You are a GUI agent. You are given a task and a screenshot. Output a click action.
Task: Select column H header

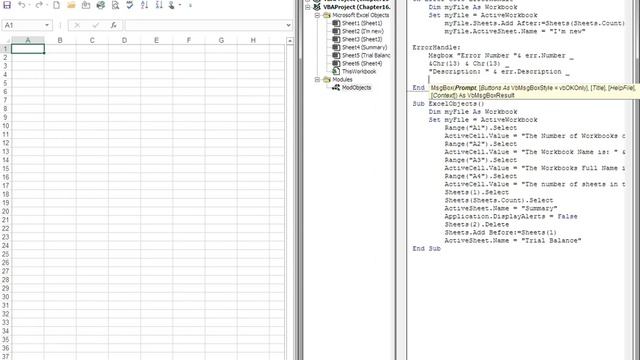click(x=253, y=40)
